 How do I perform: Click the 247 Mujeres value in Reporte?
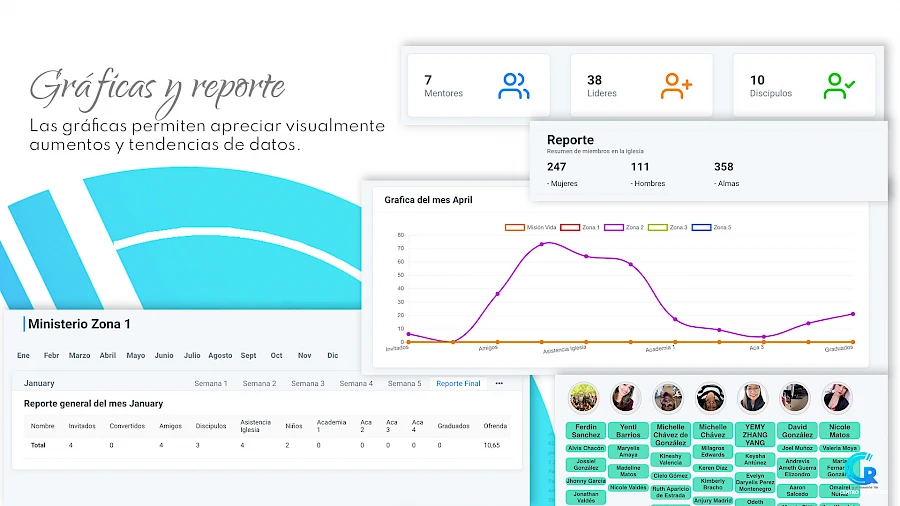coord(557,167)
